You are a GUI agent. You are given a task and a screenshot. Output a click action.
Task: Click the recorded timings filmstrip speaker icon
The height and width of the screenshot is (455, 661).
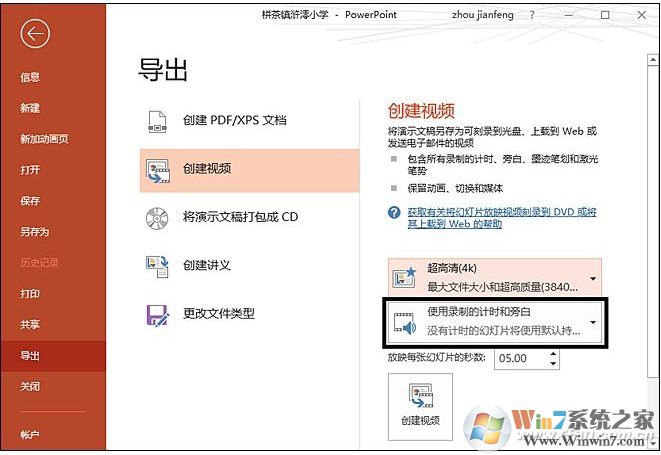click(x=405, y=324)
